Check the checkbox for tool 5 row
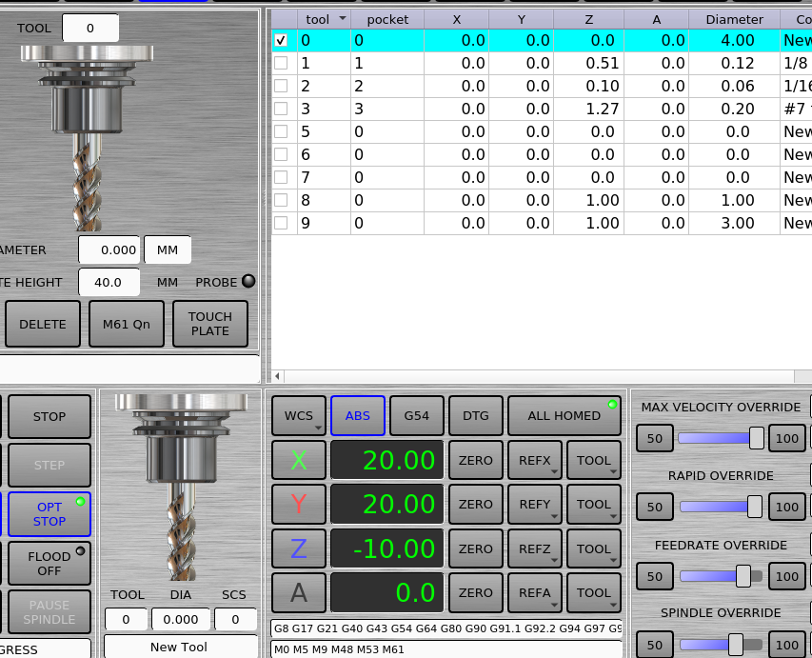 (281, 131)
